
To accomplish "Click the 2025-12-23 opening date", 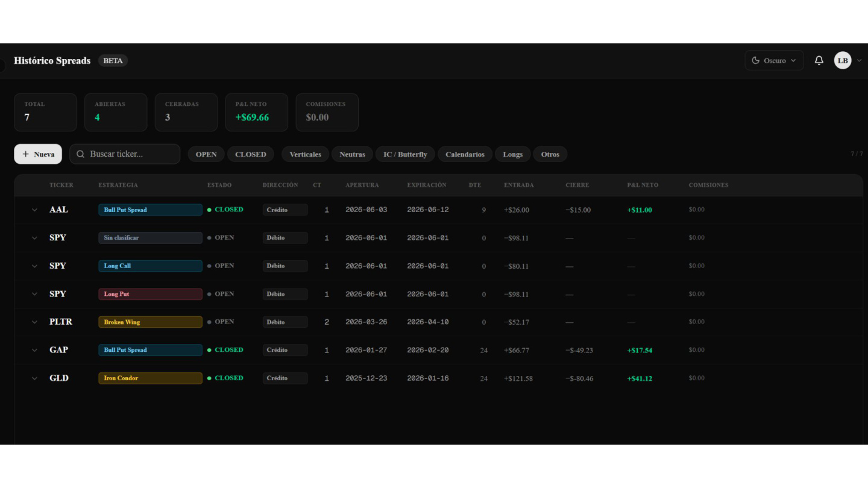I will click(366, 378).
